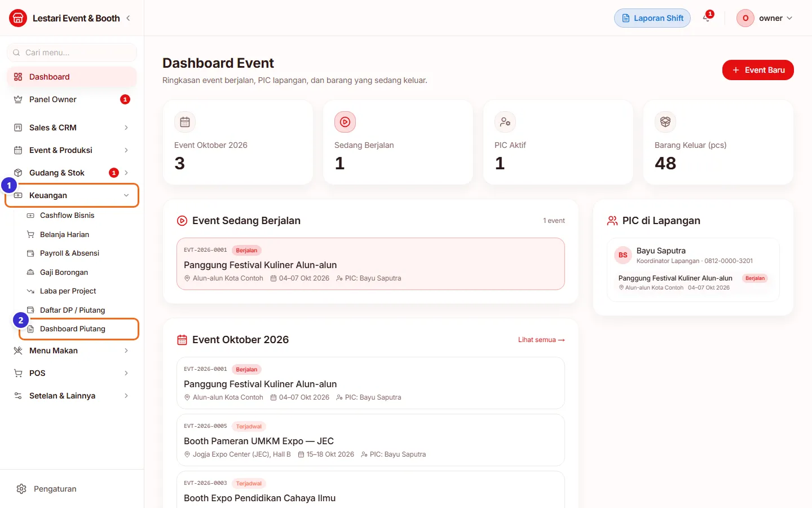This screenshot has height=508, width=812.
Task: Open the notification bell icon
Action: pos(707,18)
